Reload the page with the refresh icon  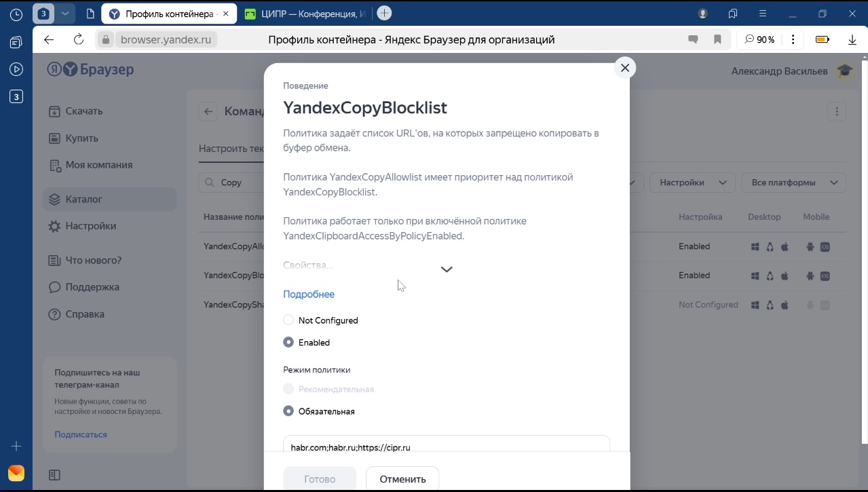79,39
